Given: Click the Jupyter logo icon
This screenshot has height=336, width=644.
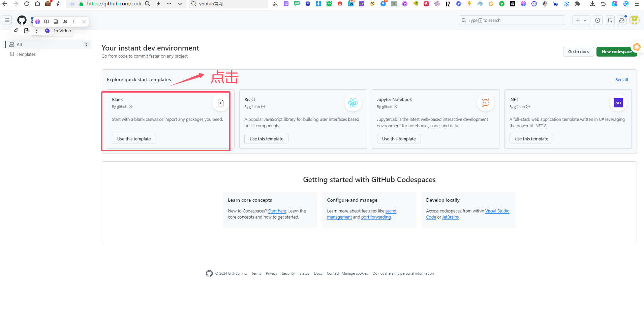Looking at the screenshot, I should click(486, 103).
